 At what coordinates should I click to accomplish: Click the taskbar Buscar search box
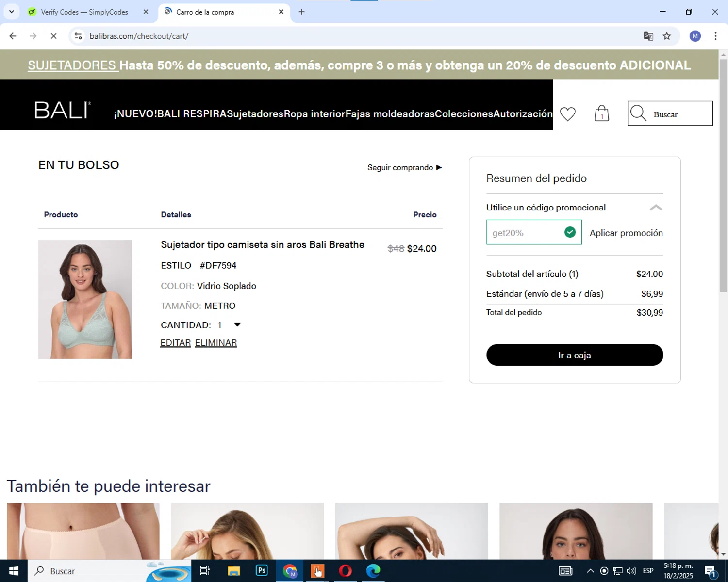point(109,571)
